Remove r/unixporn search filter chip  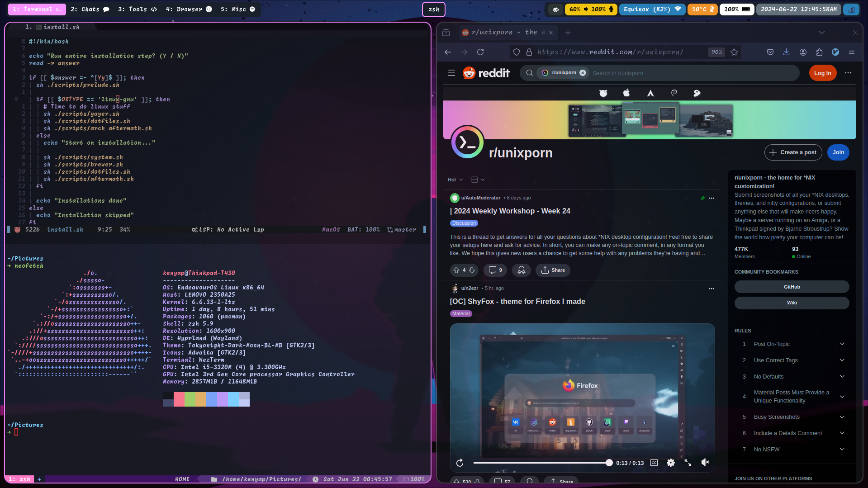coord(583,73)
